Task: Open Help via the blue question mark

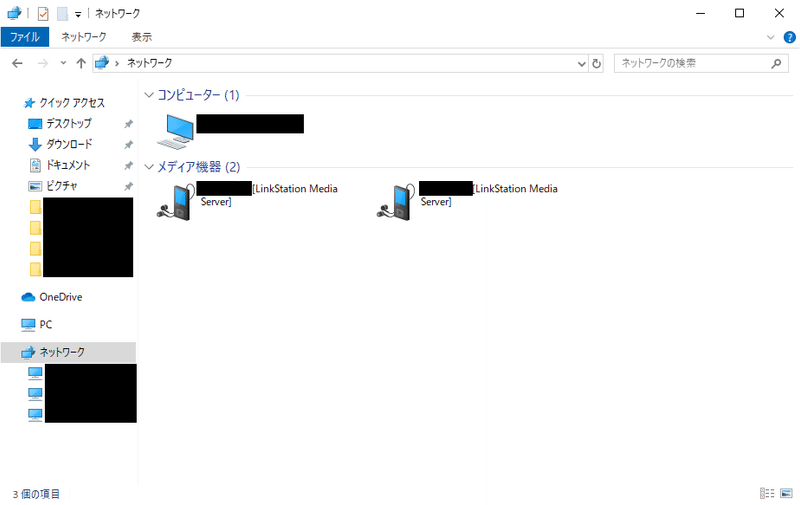Action: pos(789,37)
